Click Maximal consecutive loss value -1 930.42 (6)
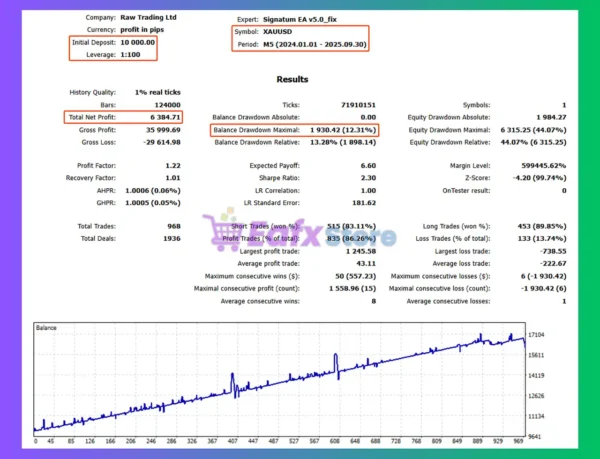Screen dimensions: 600x459 coord(543,288)
